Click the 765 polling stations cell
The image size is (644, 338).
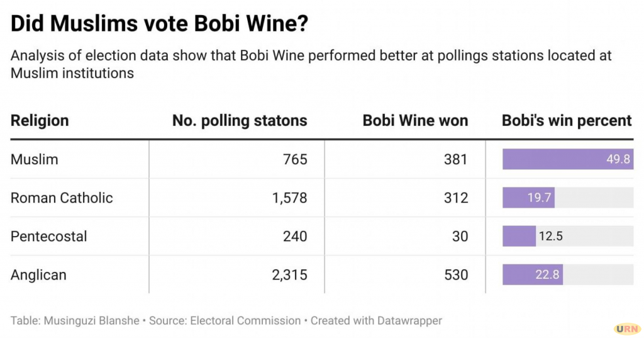click(294, 159)
